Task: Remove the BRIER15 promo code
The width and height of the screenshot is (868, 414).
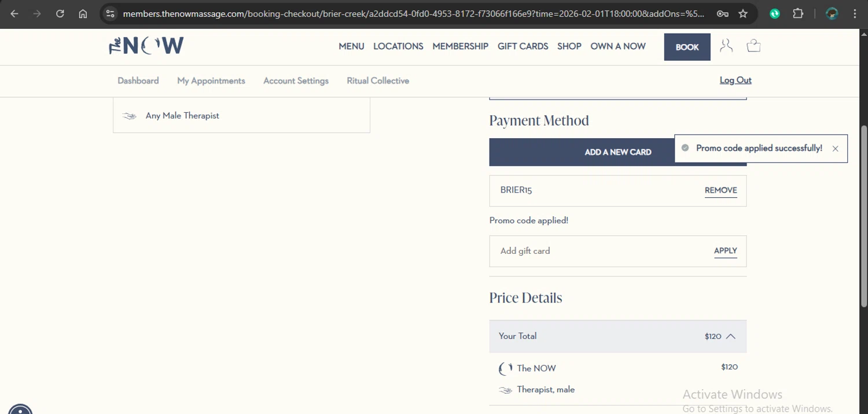Action: 721,190
